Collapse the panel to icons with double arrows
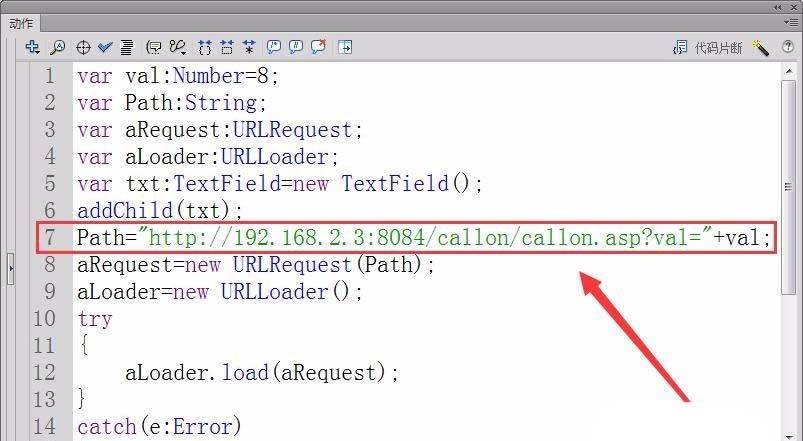Screen dimensions: 803x441 click(x=778, y=7)
